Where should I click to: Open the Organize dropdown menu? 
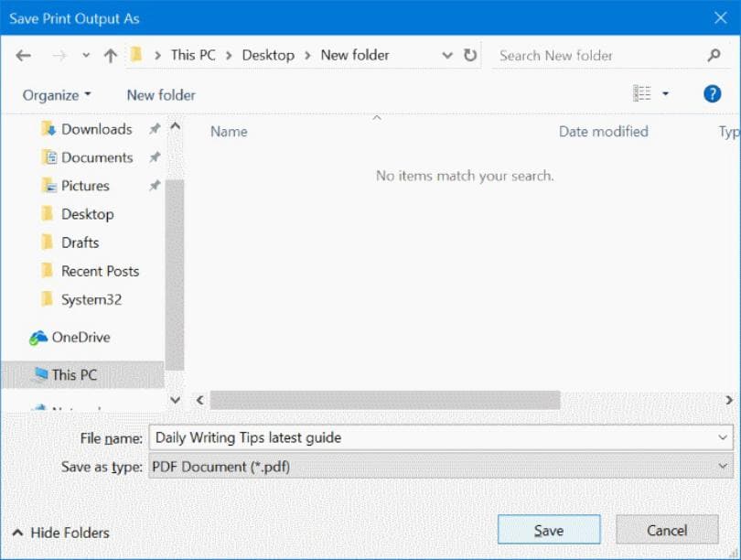(55, 94)
